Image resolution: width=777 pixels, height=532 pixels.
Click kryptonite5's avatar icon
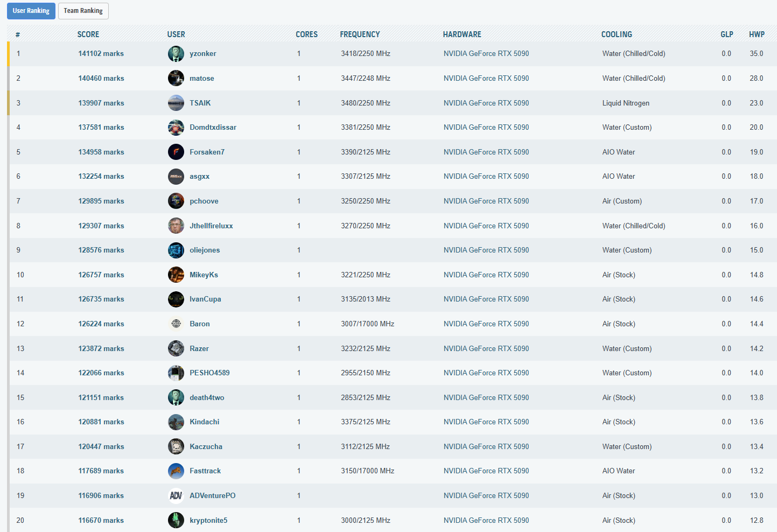click(176, 521)
